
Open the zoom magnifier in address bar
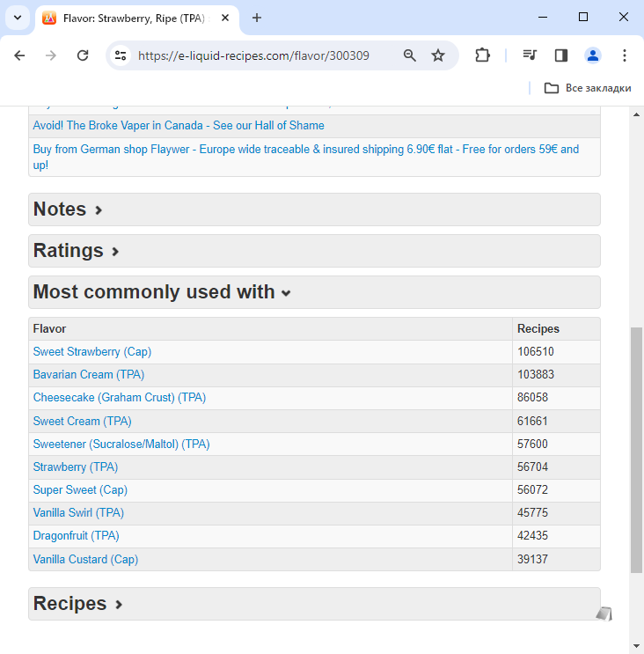(409, 55)
